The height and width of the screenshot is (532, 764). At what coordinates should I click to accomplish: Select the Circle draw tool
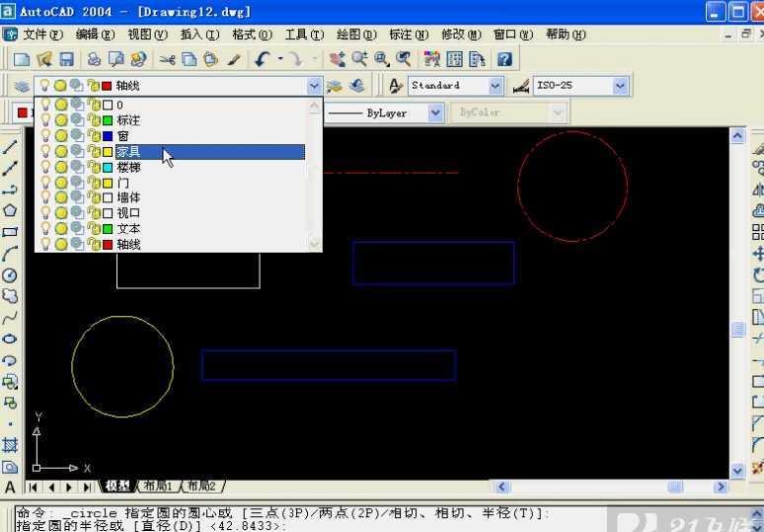[10, 275]
